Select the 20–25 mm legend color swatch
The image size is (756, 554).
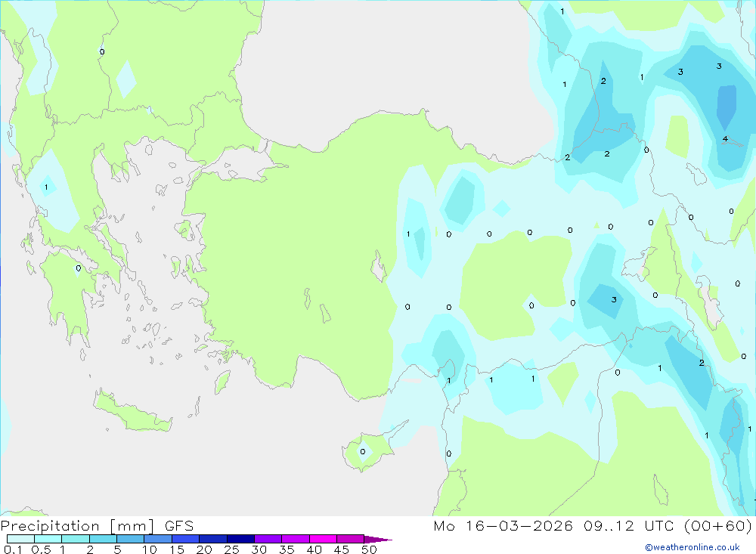pos(213,539)
